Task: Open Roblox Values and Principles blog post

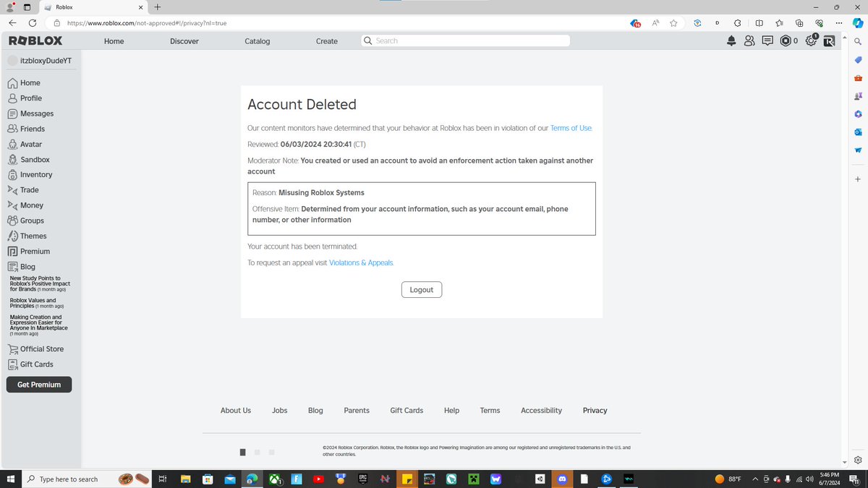Action: point(37,303)
